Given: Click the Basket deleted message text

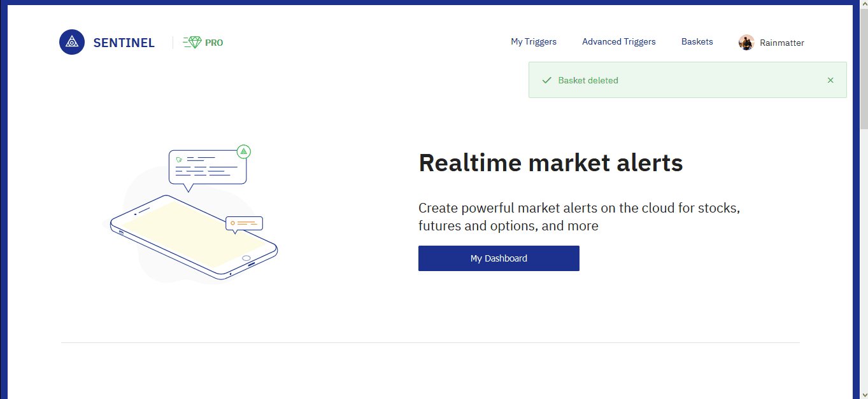Looking at the screenshot, I should (588, 80).
